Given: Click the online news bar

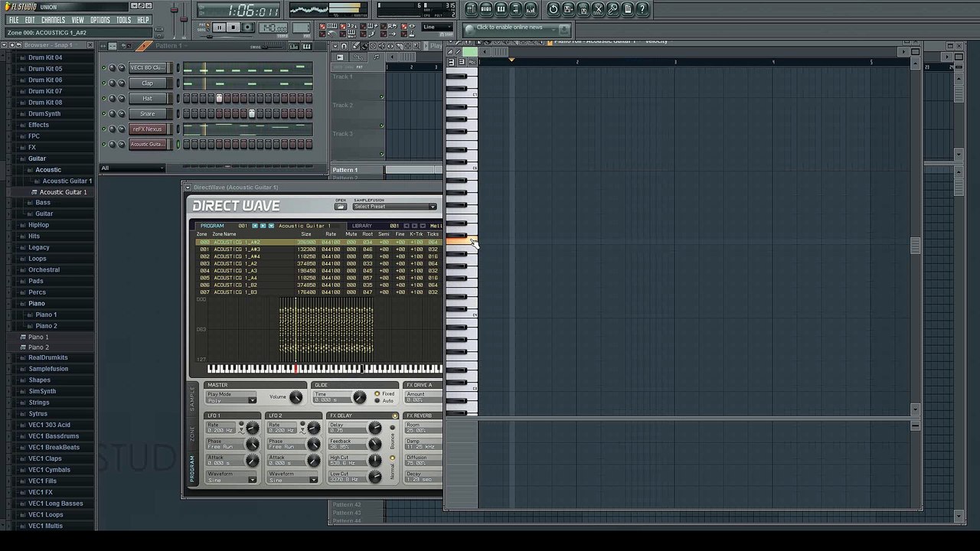Looking at the screenshot, I should [517, 28].
